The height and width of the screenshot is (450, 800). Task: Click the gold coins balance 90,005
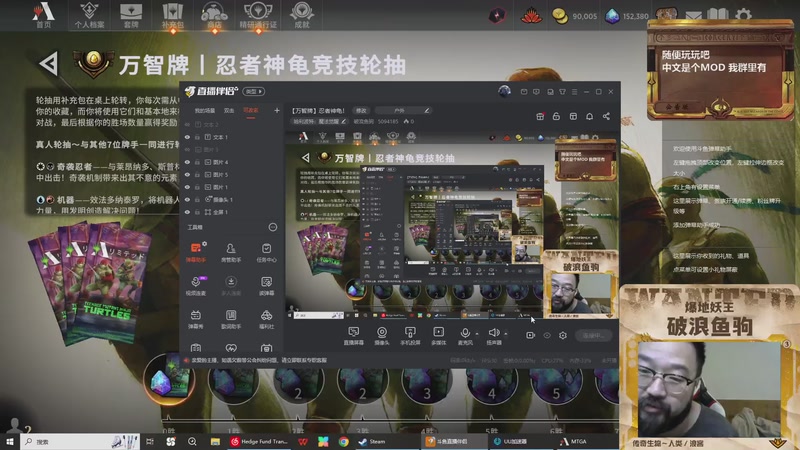coord(574,16)
